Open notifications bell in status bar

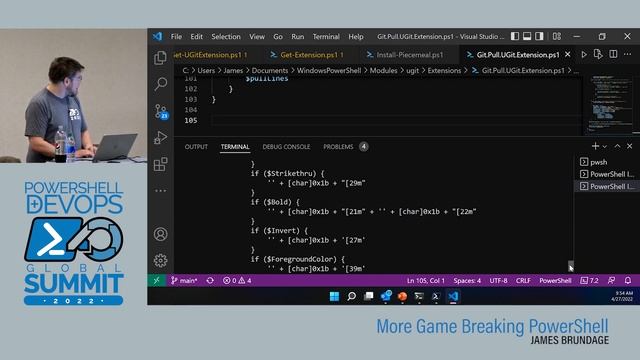tap(628, 280)
